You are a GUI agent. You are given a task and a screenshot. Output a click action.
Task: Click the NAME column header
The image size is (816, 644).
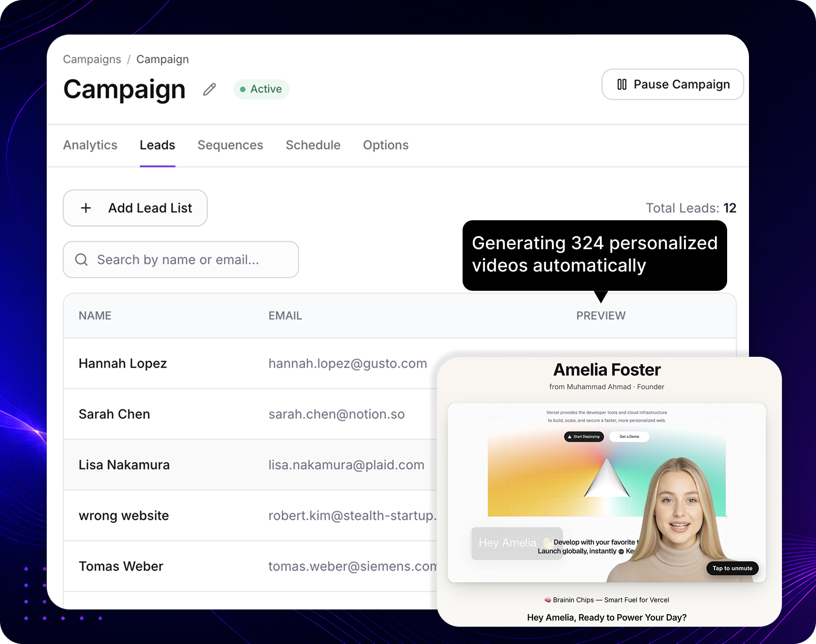click(95, 316)
